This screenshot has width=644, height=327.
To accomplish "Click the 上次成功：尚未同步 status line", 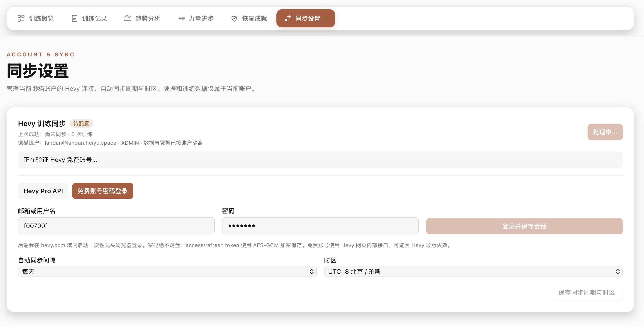I will [55, 134].
